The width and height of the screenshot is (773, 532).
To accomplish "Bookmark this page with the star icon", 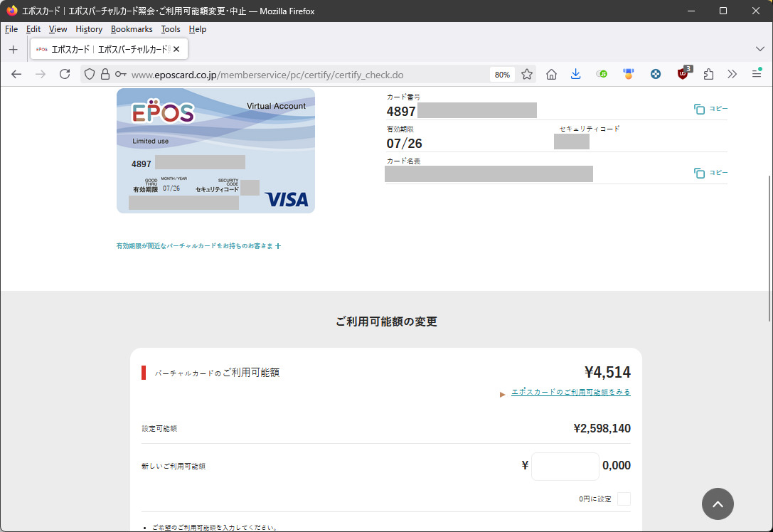I will point(527,74).
